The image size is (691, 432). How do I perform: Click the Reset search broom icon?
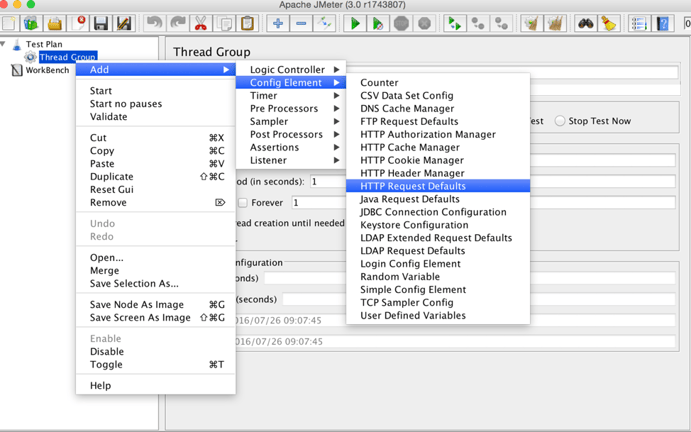click(609, 23)
